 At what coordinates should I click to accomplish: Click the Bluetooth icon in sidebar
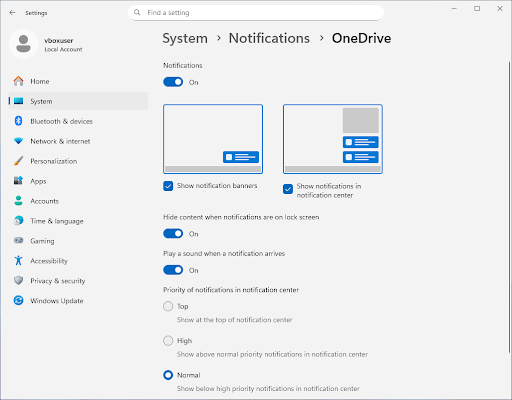coord(19,121)
